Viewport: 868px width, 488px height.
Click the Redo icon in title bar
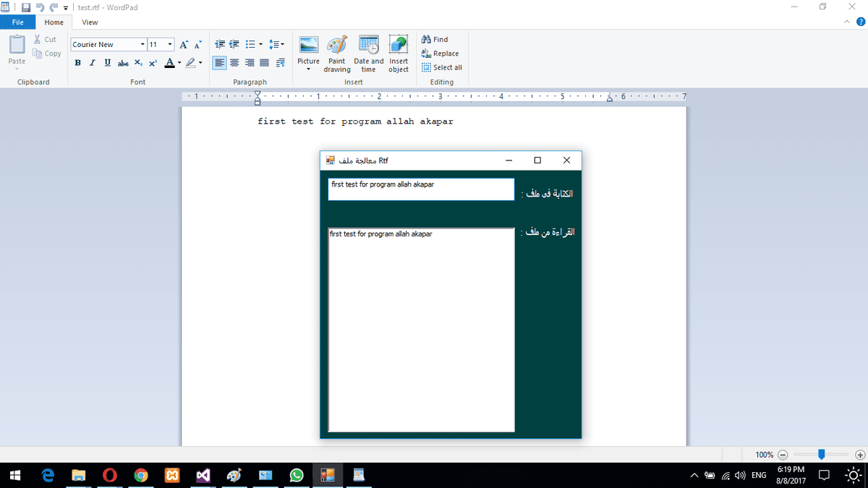pyautogui.click(x=54, y=7)
